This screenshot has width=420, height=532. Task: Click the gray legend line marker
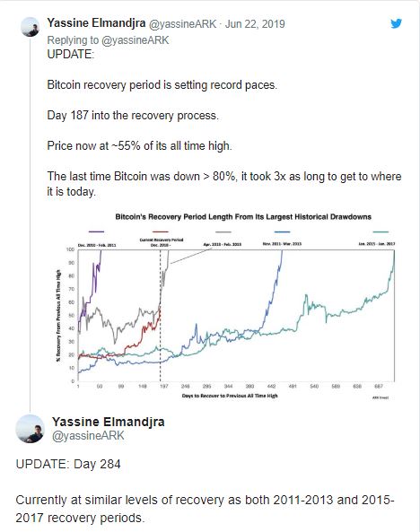click(223, 232)
